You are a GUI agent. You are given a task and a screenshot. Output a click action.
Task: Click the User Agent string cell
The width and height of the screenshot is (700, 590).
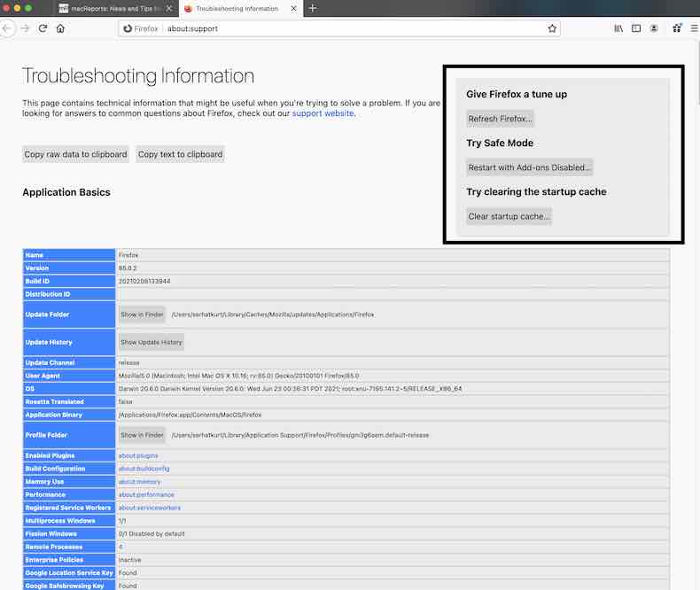point(393,376)
